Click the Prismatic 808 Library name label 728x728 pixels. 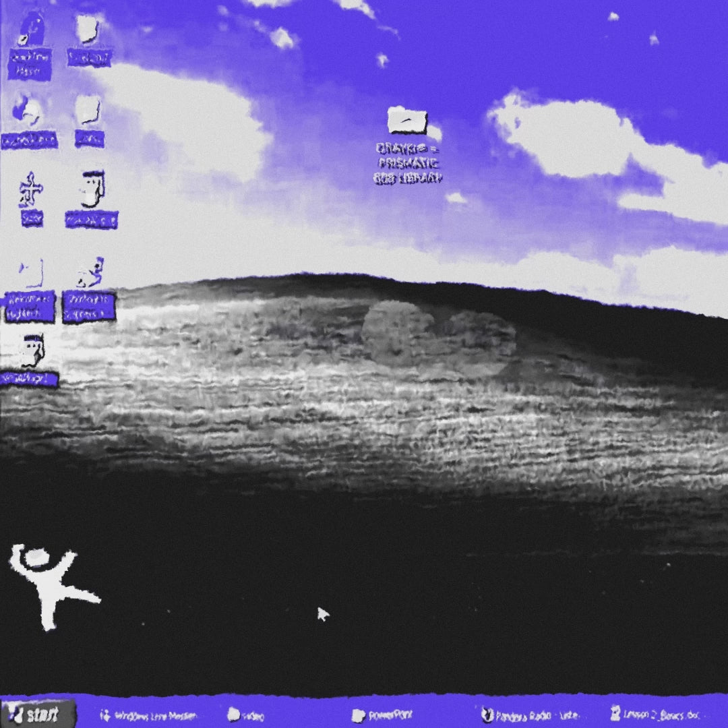[x=408, y=163]
